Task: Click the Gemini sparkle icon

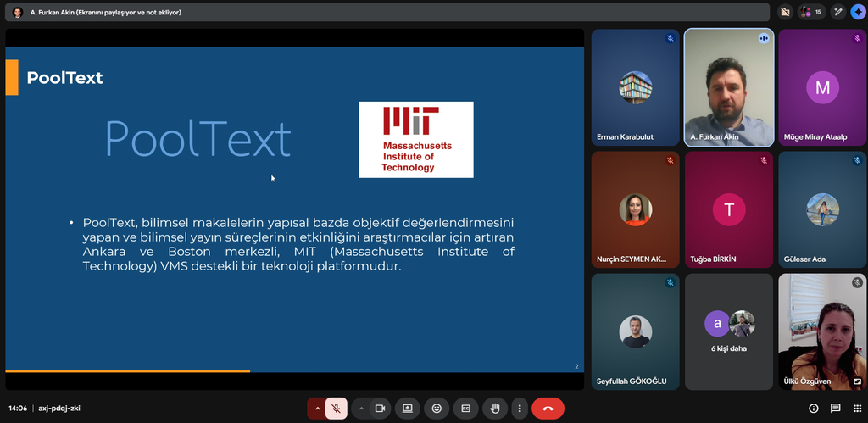Action: (x=857, y=12)
